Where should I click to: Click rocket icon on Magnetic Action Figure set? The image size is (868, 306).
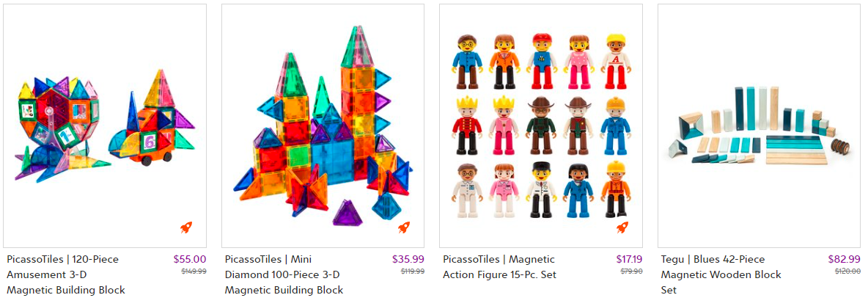click(x=622, y=227)
